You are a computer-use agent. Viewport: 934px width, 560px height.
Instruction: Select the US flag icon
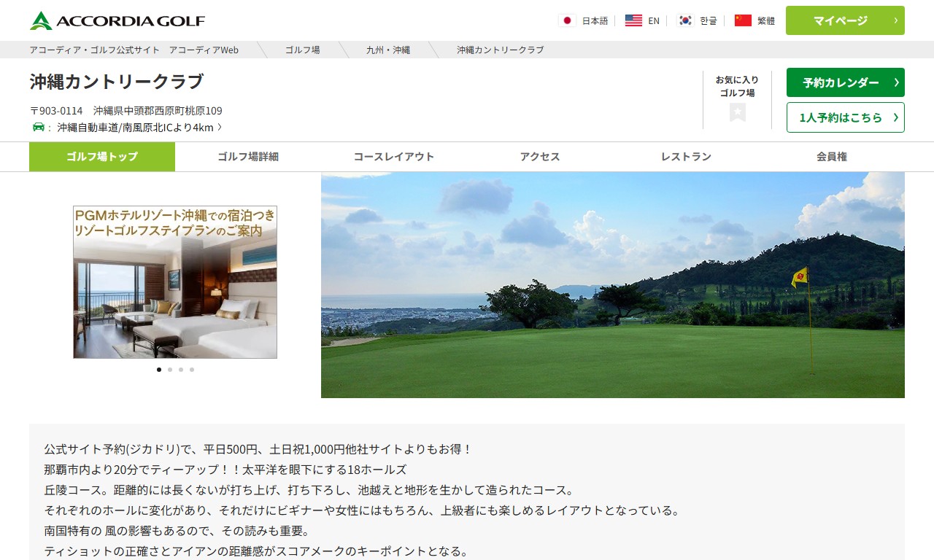click(x=633, y=20)
